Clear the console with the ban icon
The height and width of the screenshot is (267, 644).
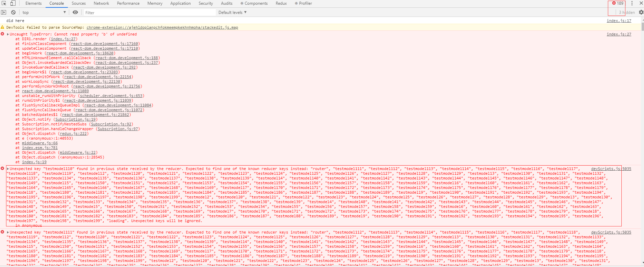coord(13,13)
